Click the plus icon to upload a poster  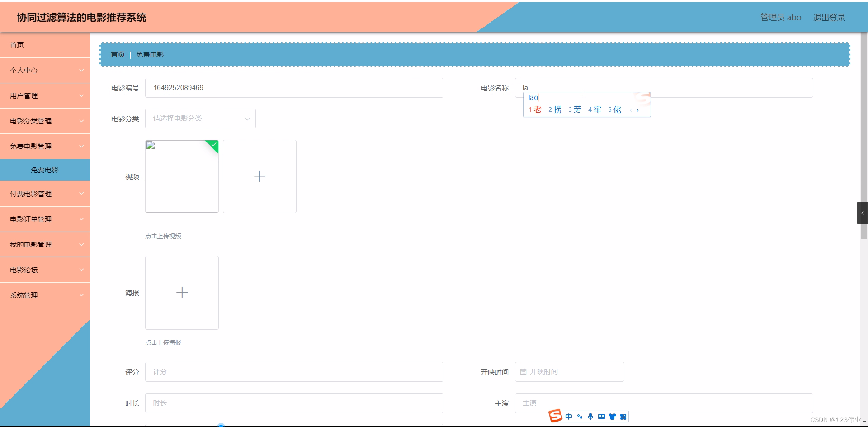182,293
